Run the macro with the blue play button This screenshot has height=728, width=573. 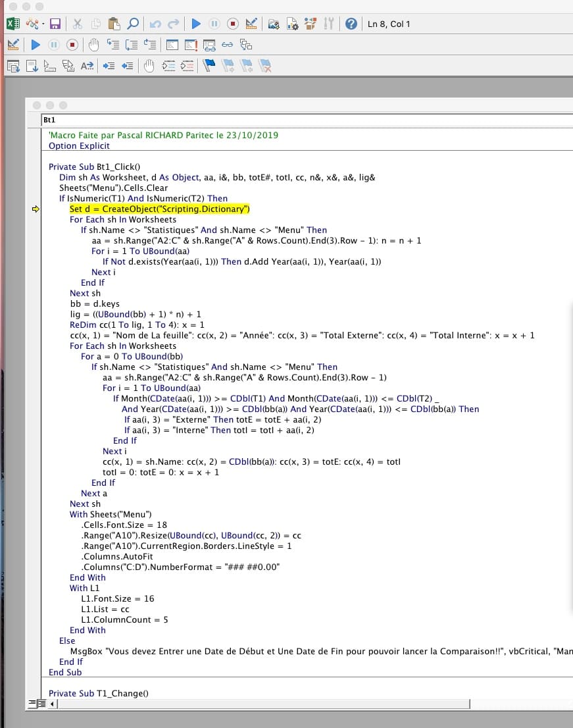pos(195,24)
